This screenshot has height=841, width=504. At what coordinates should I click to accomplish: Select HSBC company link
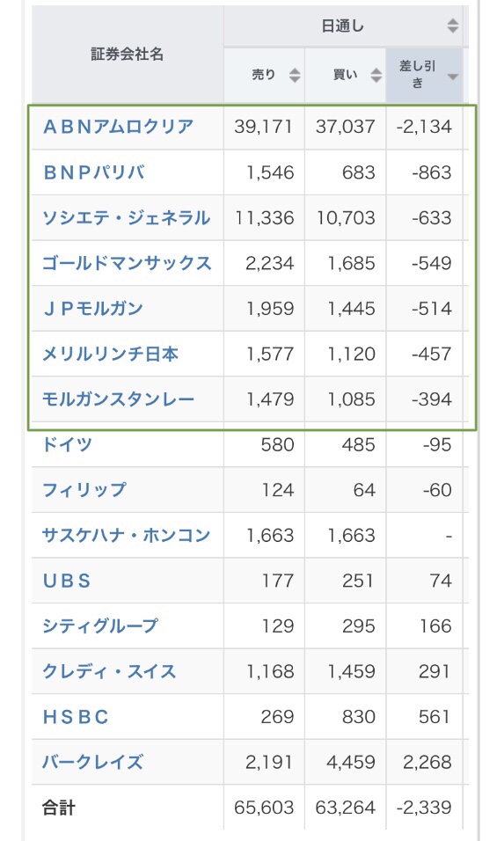[x=76, y=717]
